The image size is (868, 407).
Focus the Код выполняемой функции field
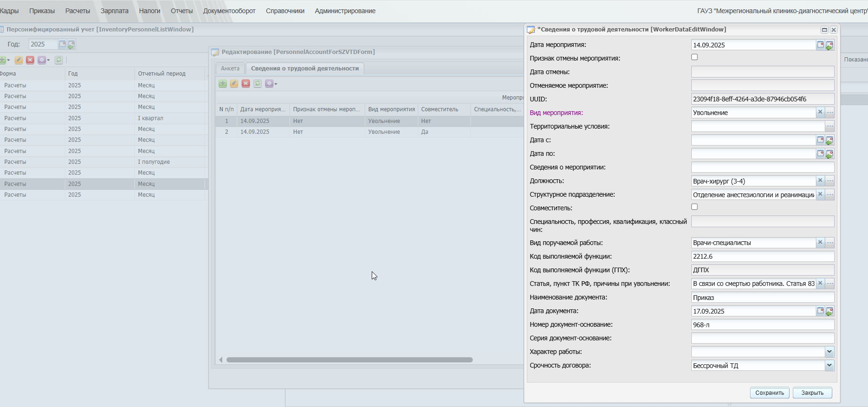[x=763, y=256]
